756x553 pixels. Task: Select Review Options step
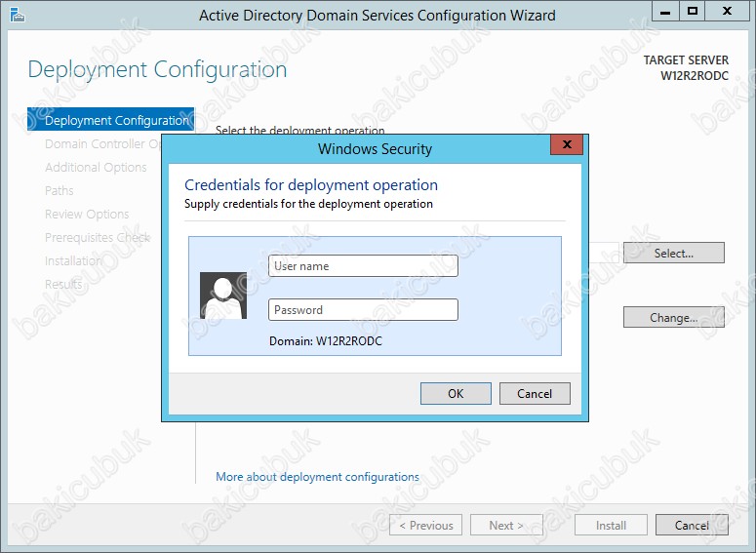pos(87,214)
